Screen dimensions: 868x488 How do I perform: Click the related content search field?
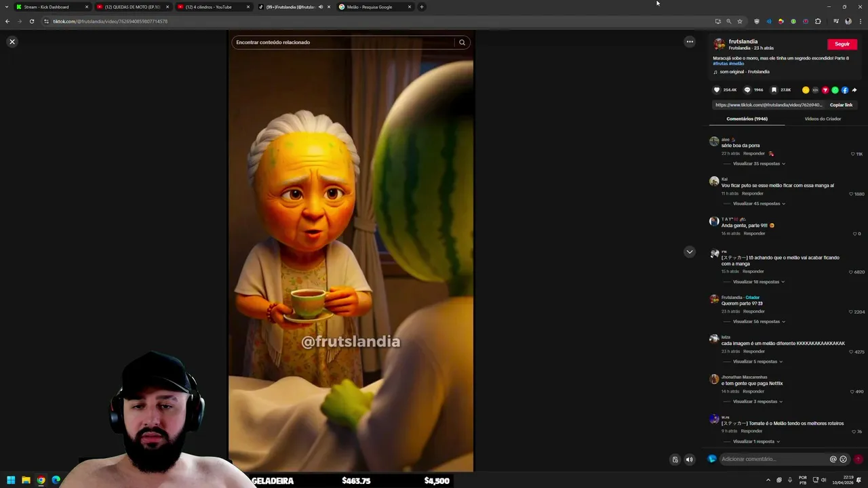click(x=344, y=42)
